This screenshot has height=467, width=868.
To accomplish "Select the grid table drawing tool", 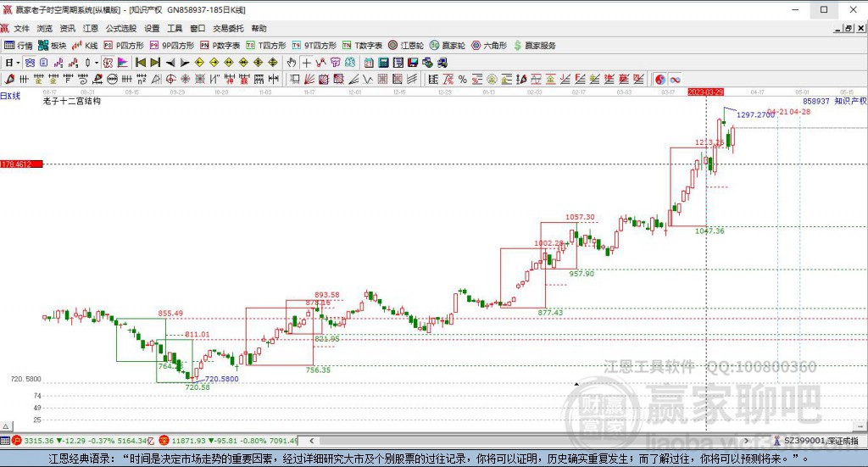I will (x=383, y=79).
